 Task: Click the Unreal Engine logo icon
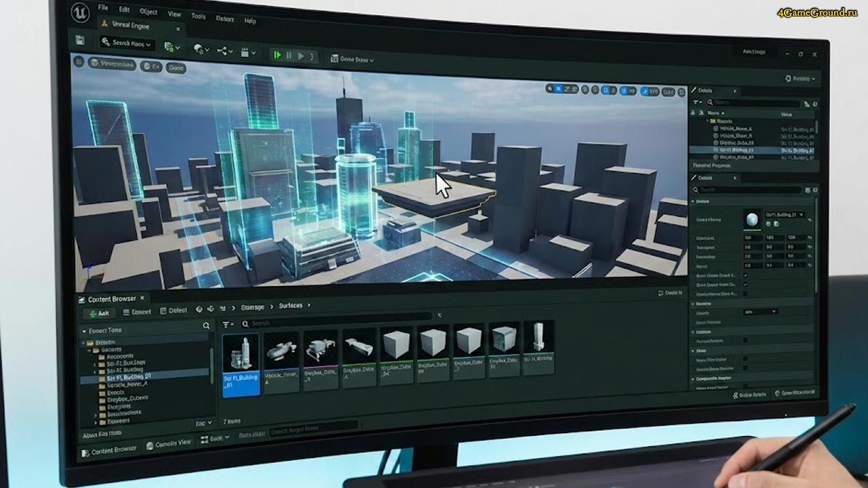[79, 12]
